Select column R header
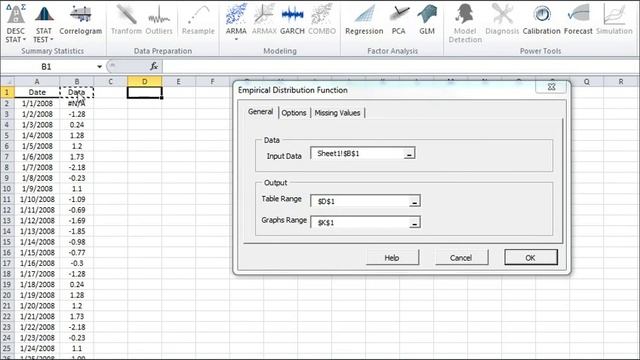The image size is (640, 360). [621, 82]
